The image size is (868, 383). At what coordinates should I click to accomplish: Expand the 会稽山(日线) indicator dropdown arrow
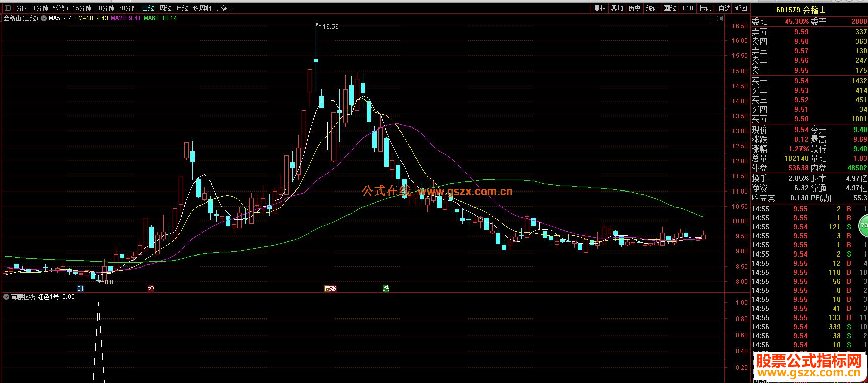pos(44,18)
